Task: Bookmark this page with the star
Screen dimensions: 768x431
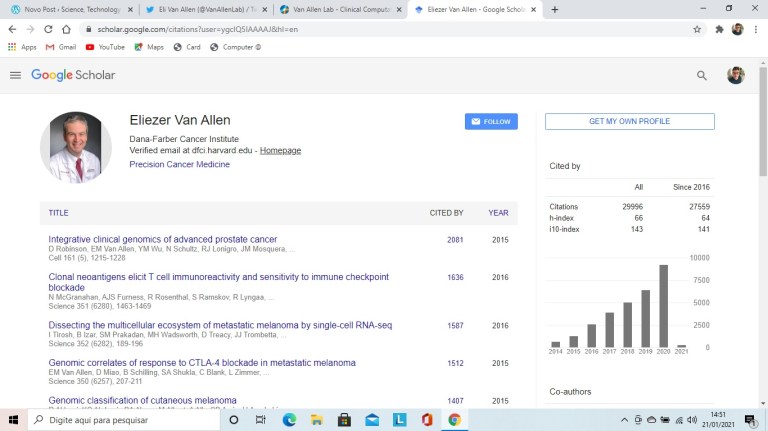Action: 696,29
